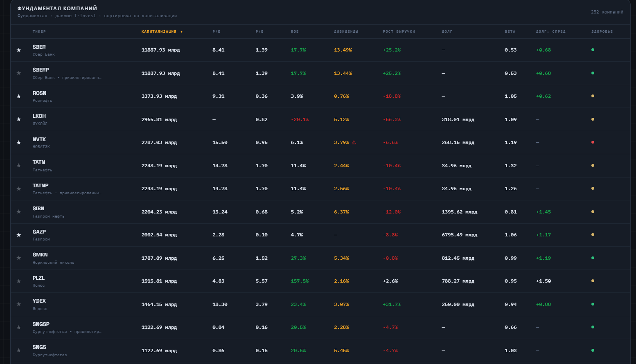This screenshot has height=364, width=636.
Task: Unfavorite the star in the ordinary SBER row
Action: point(19,50)
